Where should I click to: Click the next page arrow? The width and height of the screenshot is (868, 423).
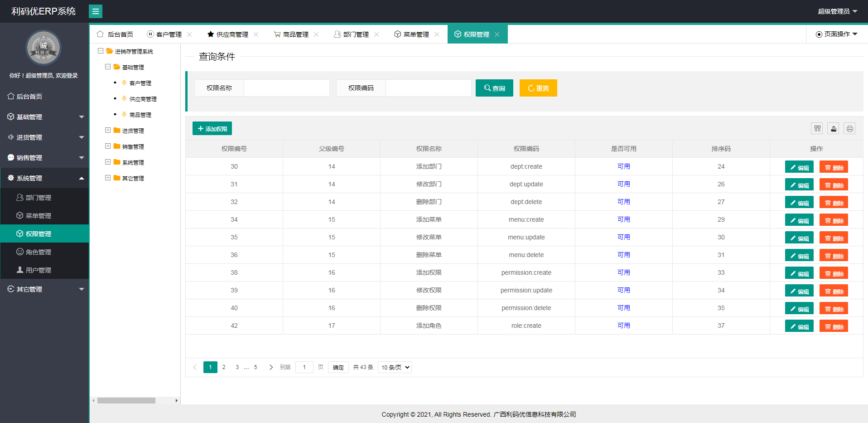coord(271,367)
